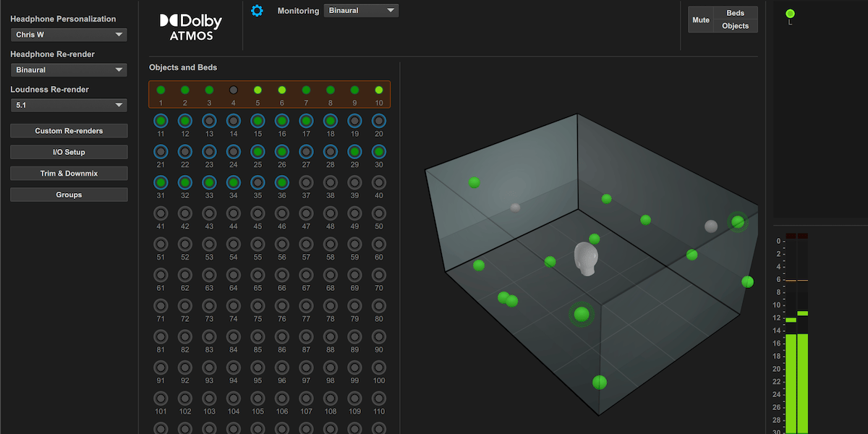
Task: Open the I/O Setup window
Action: pos(69,153)
